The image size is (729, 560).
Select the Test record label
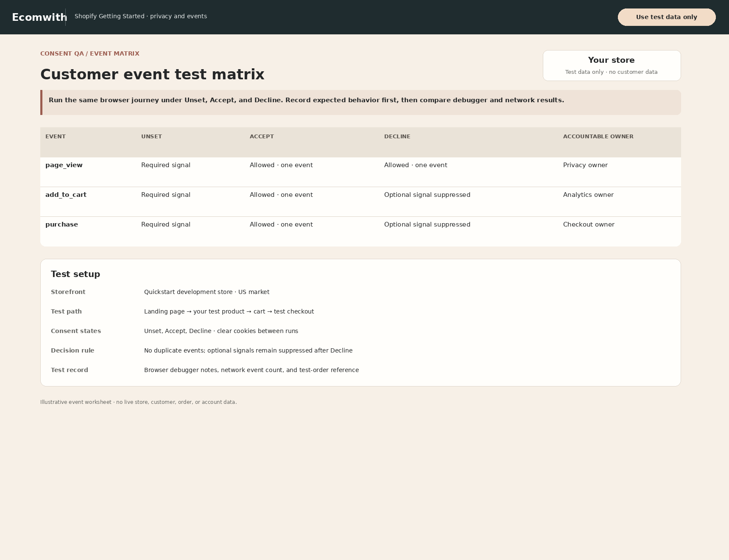(70, 370)
